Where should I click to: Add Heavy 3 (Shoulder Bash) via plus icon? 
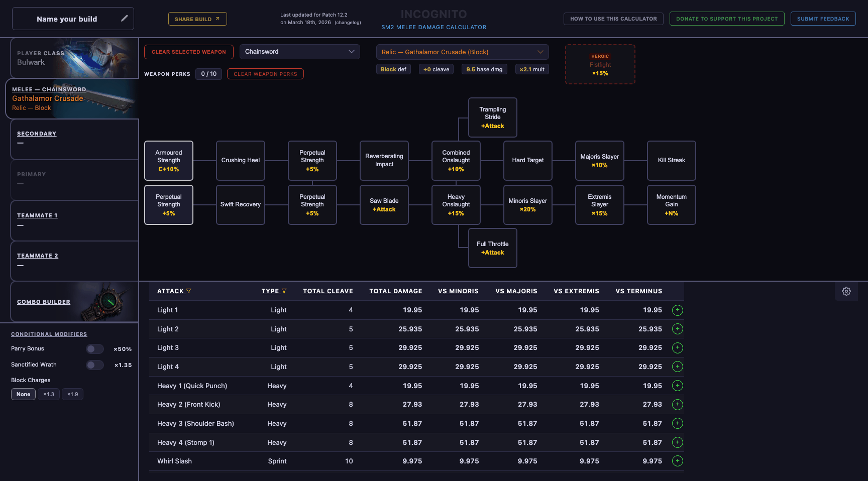coord(677,423)
